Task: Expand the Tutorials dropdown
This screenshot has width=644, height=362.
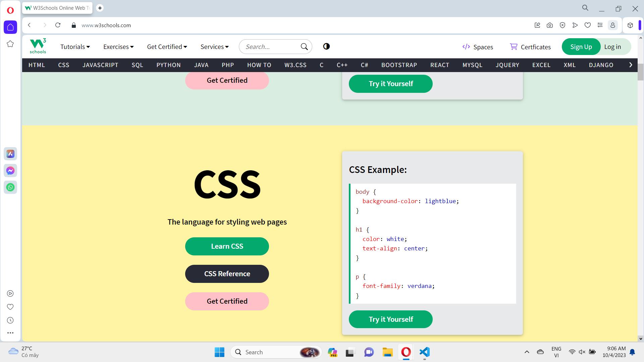Action: point(75,47)
